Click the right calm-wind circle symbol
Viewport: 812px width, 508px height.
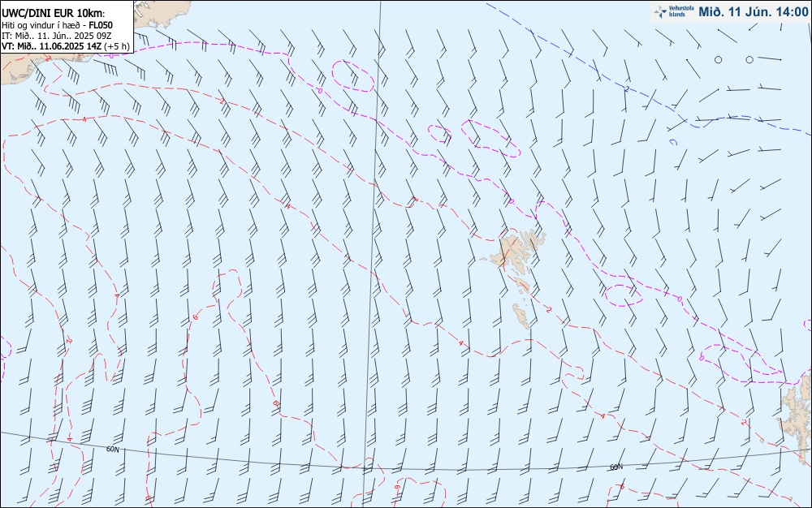coord(749,59)
